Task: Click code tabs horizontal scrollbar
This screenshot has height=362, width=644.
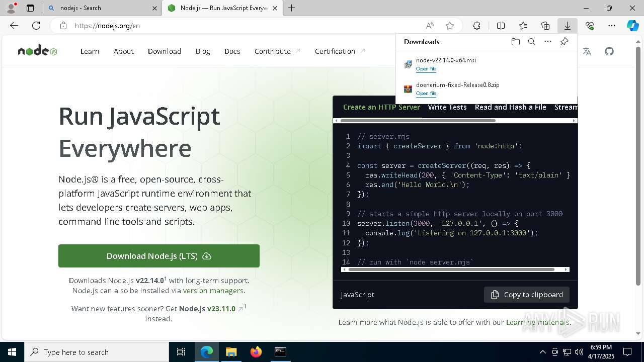Action: [418, 121]
